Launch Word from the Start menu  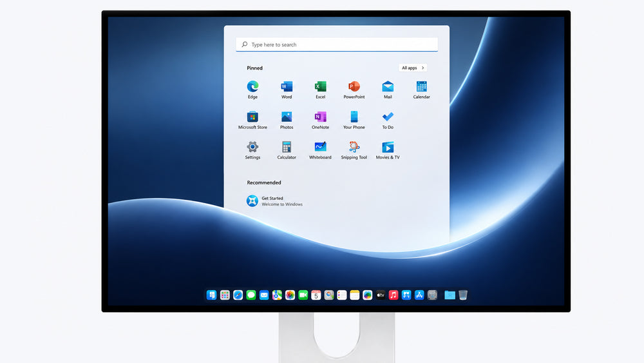287,87
